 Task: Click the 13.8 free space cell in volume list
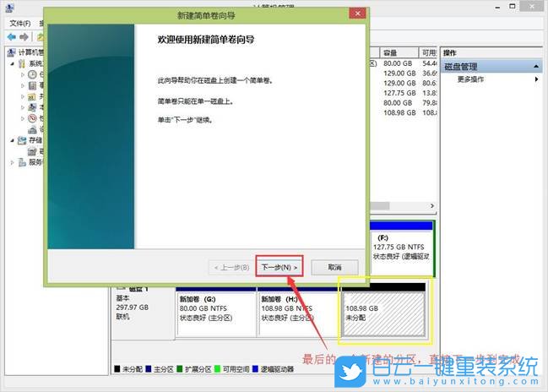click(x=430, y=93)
